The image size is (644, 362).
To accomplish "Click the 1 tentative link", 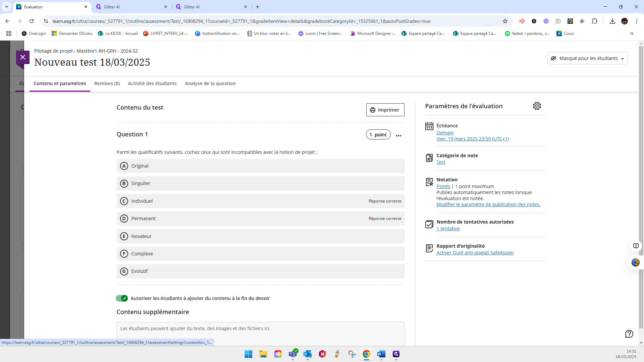I will [x=448, y=229].
